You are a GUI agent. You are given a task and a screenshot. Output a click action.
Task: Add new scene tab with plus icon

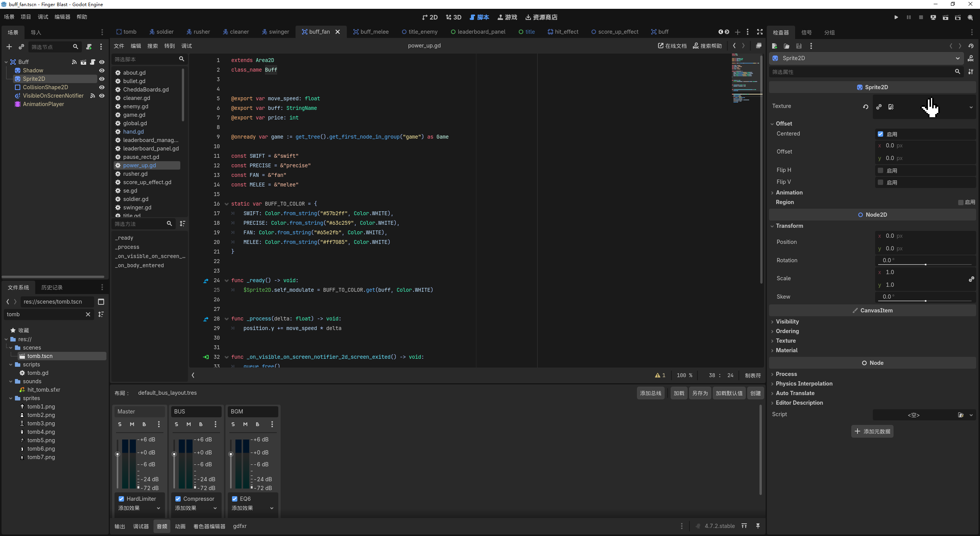(x=738, y=32)
